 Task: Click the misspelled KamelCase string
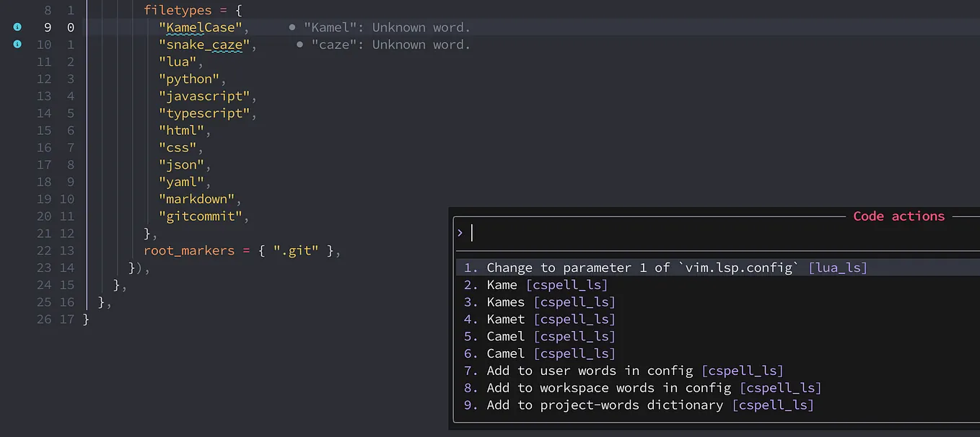[200, 27]
